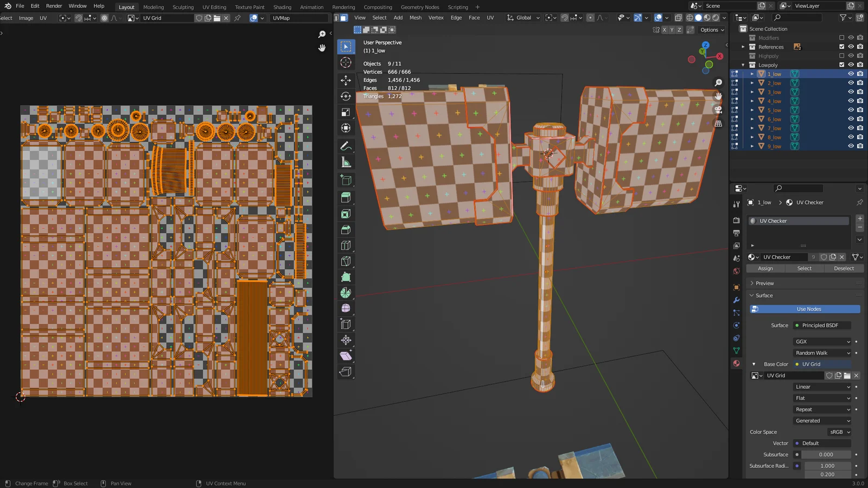Open the Render Properties camera tab
The image size is (868, 488).
[736, 220]
